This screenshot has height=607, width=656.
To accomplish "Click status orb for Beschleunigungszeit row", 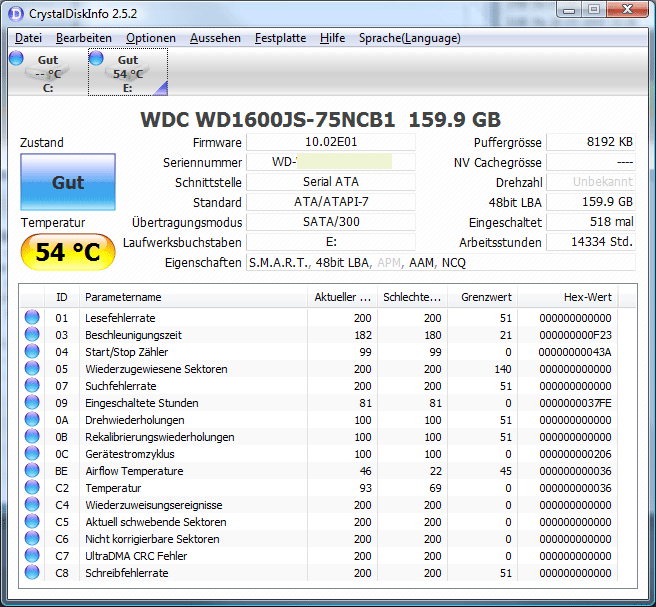I will tap(32, 334).
